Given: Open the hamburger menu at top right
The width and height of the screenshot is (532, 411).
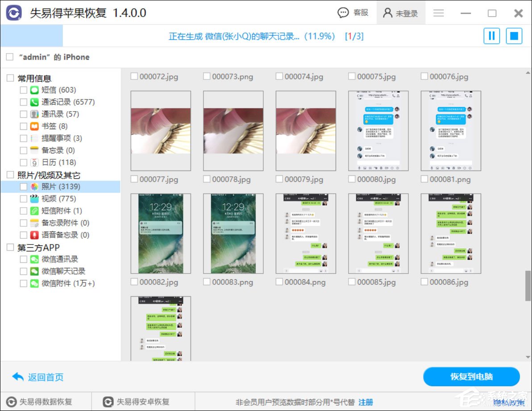Looking at the screenshot, I should point(438,12).
